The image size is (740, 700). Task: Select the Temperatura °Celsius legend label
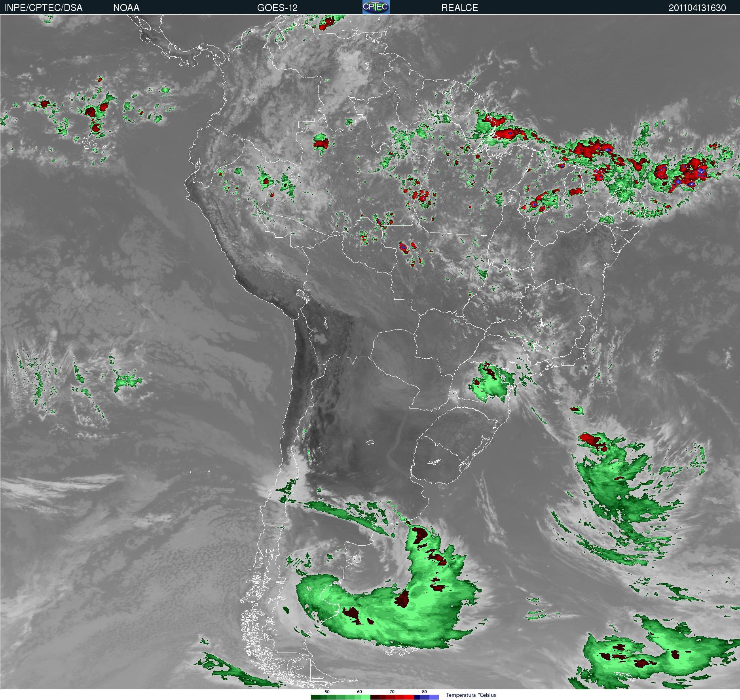coord(471,695)
